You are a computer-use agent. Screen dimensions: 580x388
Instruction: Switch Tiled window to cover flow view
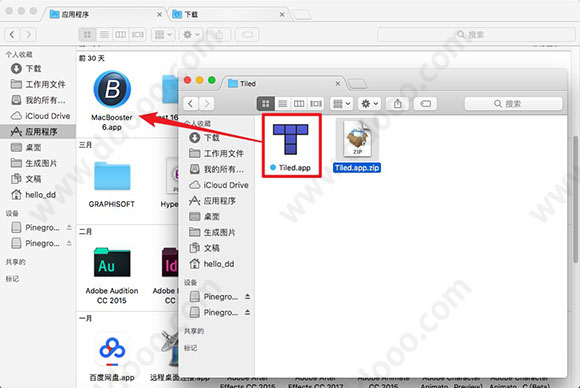(x=316, y=104)
